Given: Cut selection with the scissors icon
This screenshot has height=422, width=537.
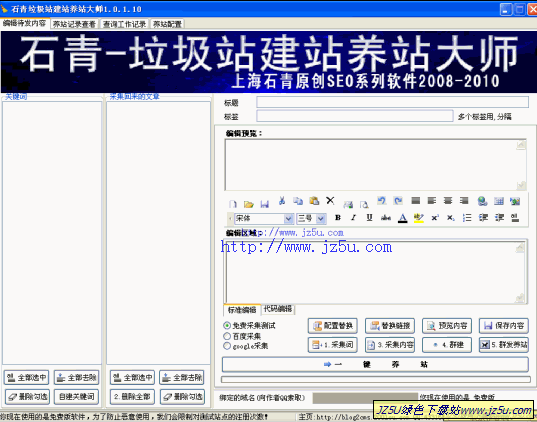Looking at the screenshot, I should [282, 201].
